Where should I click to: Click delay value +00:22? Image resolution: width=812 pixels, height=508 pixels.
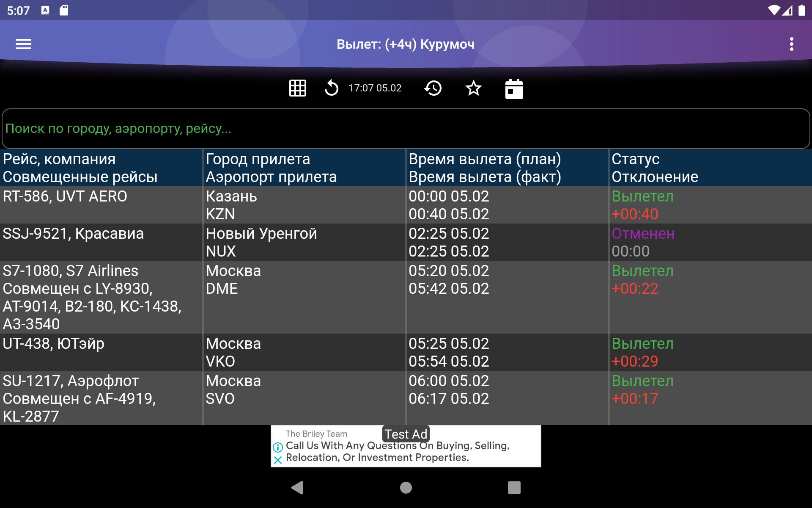(635, 289)
